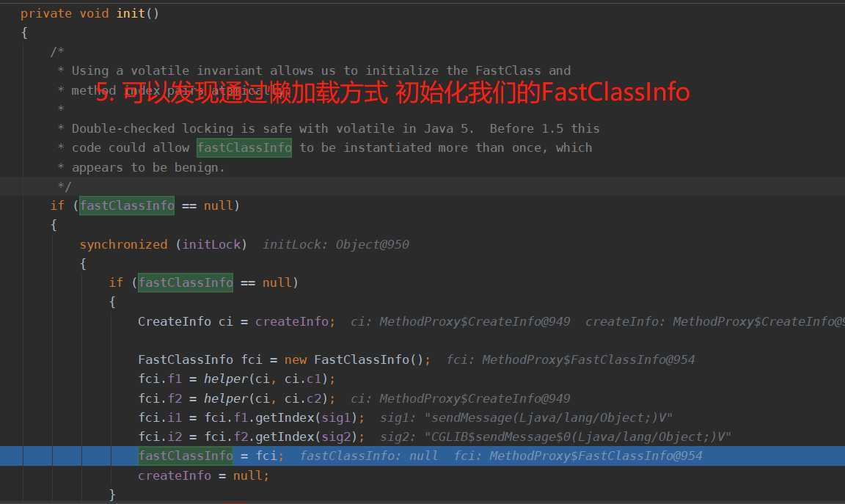
Task: Click the 'fastClassInfo: null' inline debug hint
Action: click(369, 456)
